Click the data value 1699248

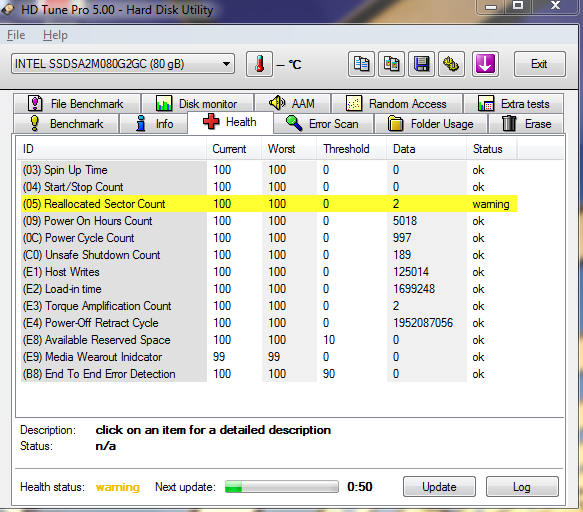[414, 289]
